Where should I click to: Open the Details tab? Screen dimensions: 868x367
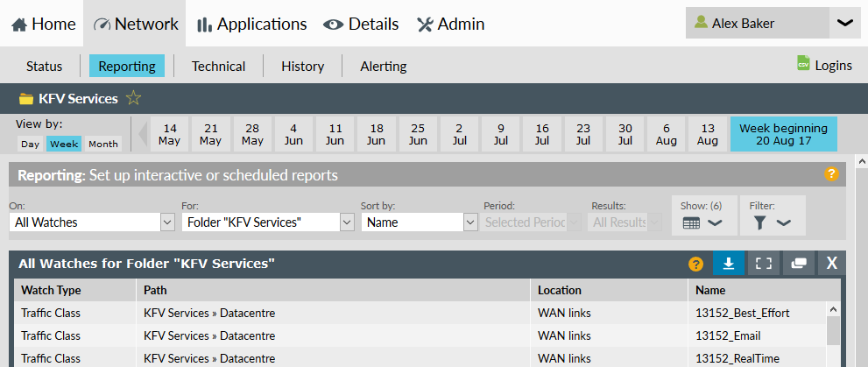point(361,24)
